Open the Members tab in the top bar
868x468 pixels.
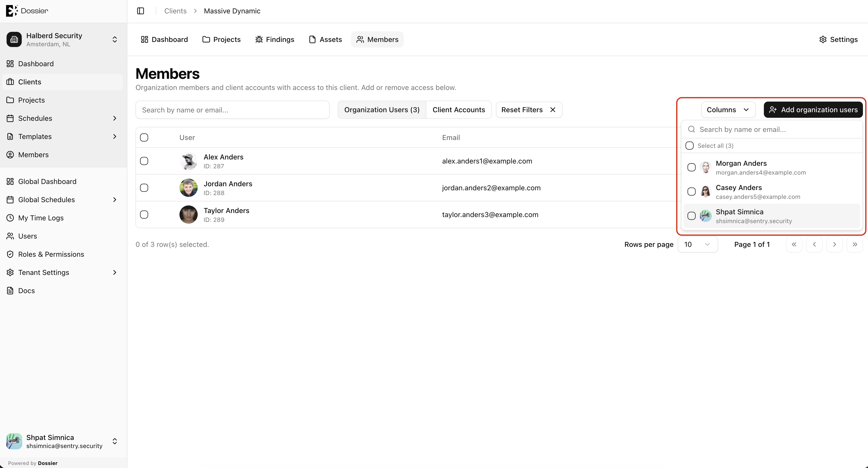pos(377,39)
